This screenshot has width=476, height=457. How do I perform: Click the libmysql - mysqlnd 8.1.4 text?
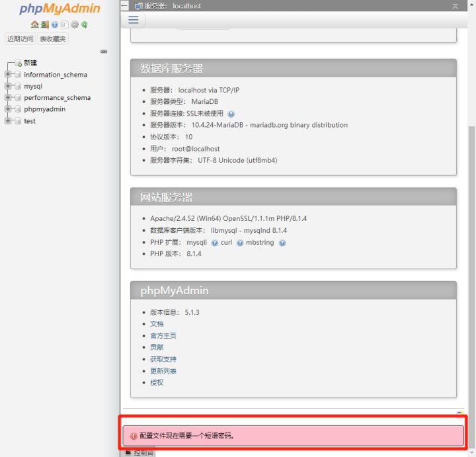[249, 230]
